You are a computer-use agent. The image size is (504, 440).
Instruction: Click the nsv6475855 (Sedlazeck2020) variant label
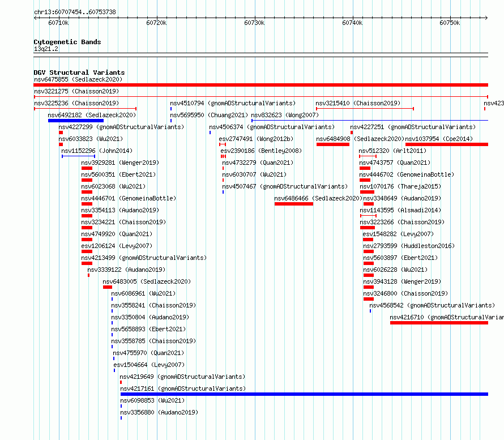(x=78, y=79)
